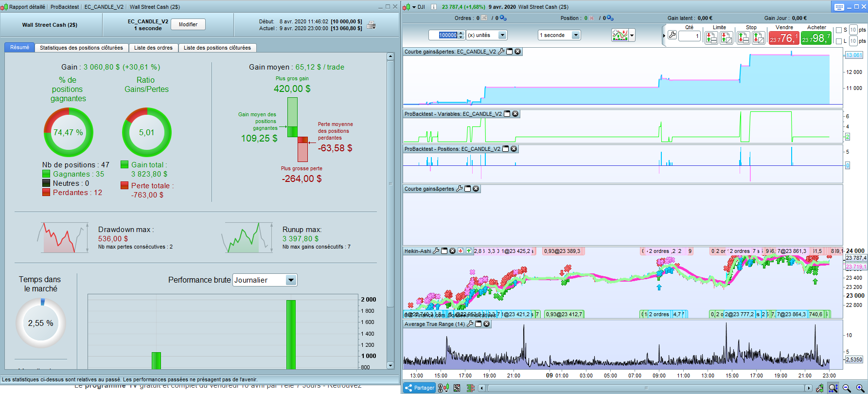Image resolution: width=868 pixels, height=394 pixels.
Task: Open Liste des positions clôturées tab
Action: click(x=217, y=48)
